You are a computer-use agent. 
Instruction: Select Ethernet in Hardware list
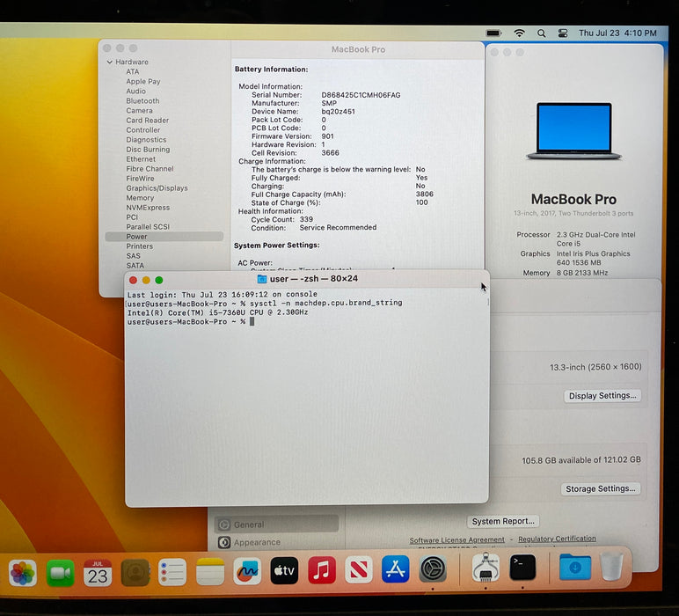141,159
